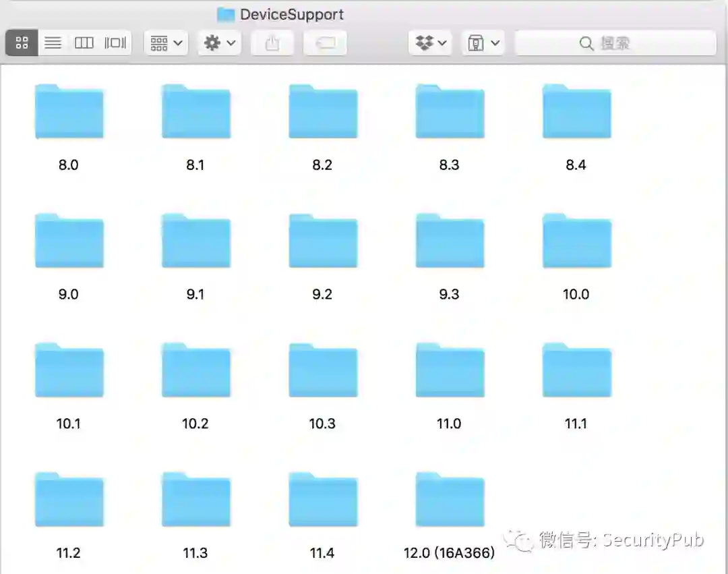Click the DeviceSupport window title text
This screenshot has width=728, height=574.
pyautogui.click(x=292, y=15)
